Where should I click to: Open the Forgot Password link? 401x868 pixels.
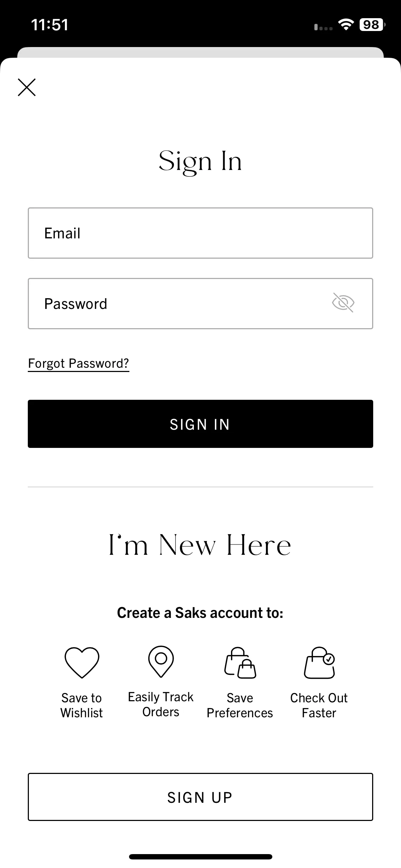point(78,363)
